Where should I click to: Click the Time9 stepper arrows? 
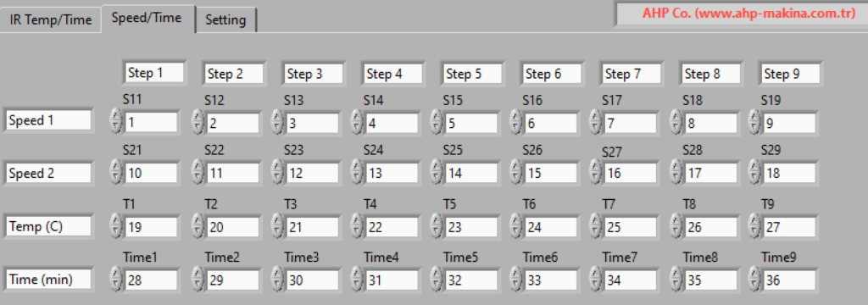(754, 280)
